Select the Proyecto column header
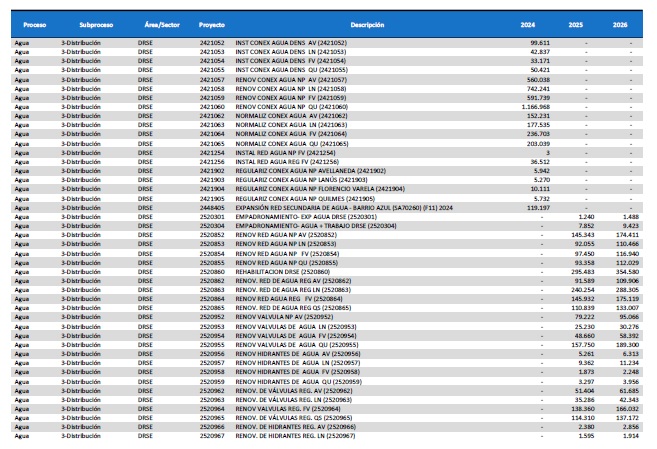 tap(212, 22)
